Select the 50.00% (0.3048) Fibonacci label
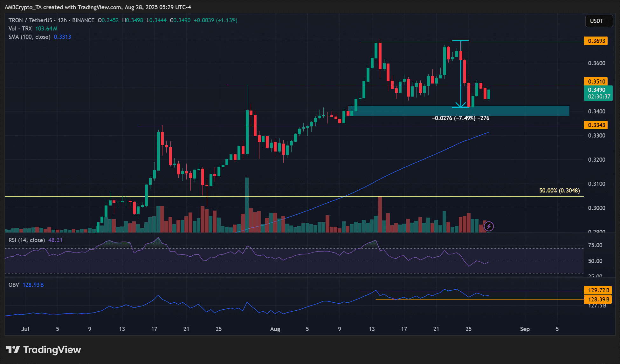The image size is (620, 364). click(x=560, y=191)
